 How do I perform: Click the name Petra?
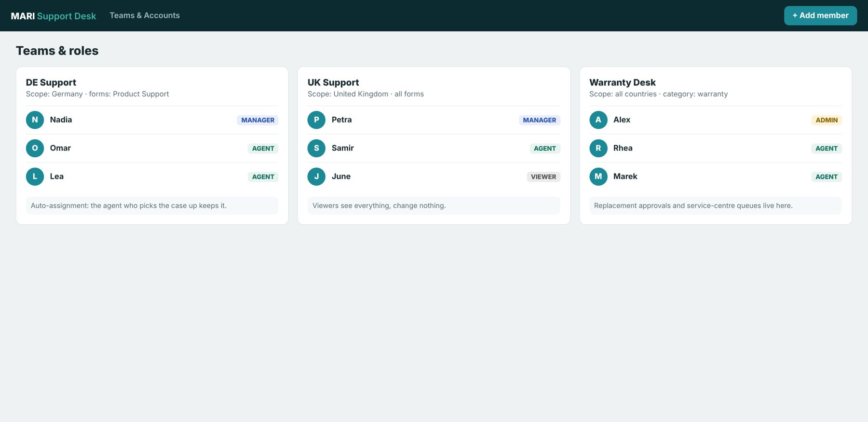pos(341,120)
